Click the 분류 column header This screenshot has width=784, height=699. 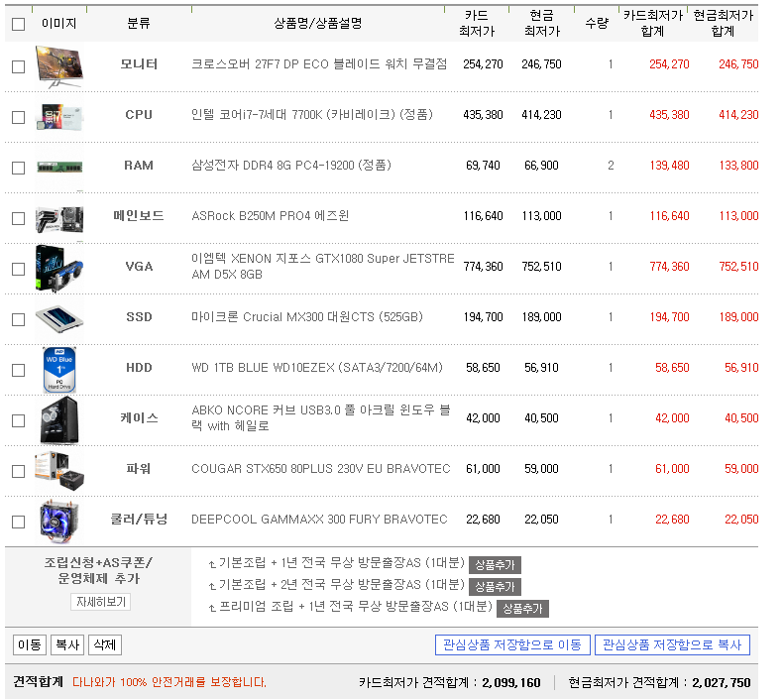139,23
